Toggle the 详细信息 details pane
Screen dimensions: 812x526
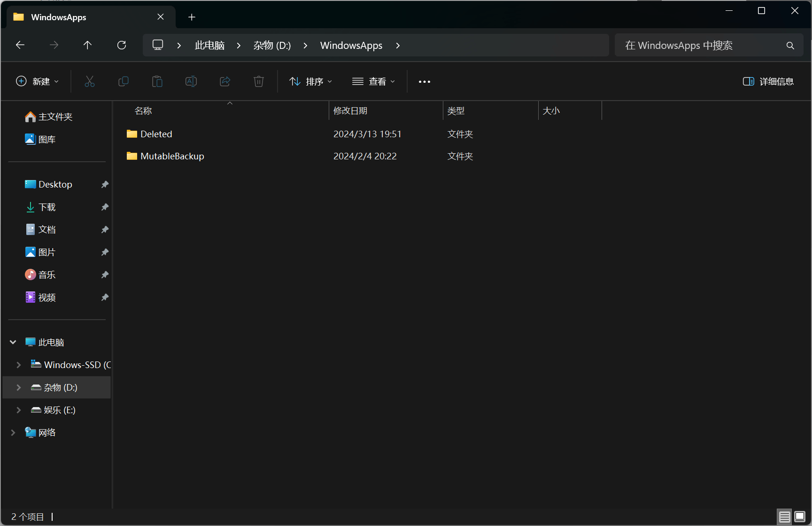[768, 81]
